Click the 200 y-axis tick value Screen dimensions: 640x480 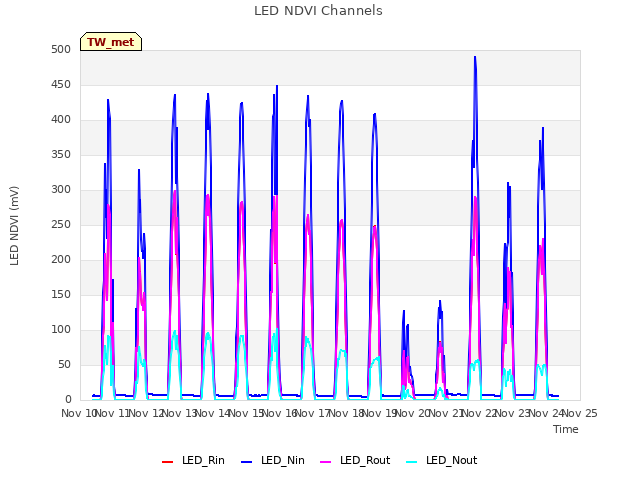(x=61, y=260)
